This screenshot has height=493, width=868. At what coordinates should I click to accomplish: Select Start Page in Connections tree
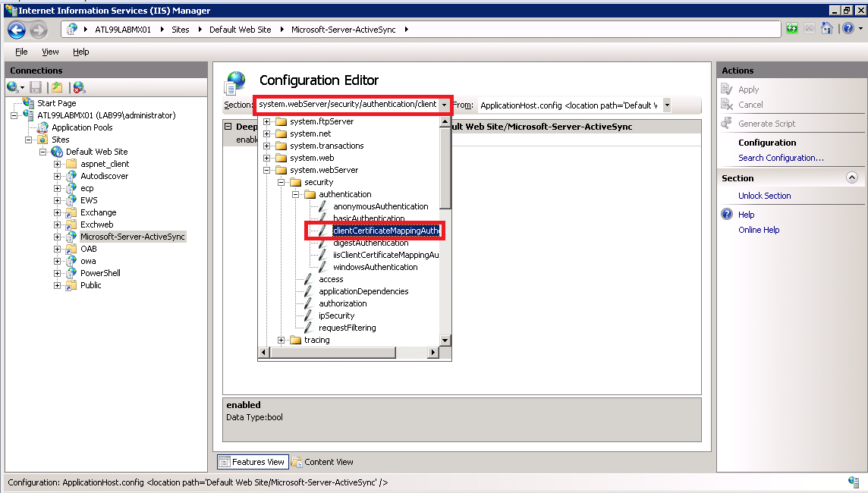(x=56, y=103)
